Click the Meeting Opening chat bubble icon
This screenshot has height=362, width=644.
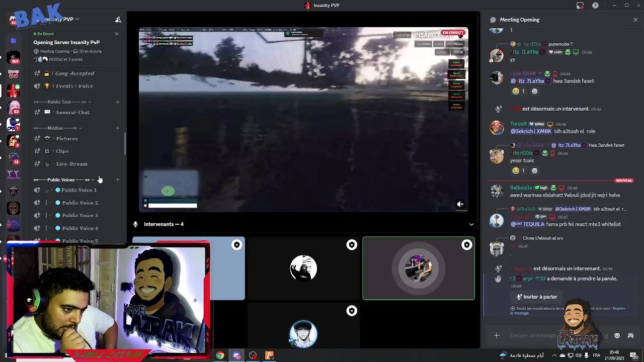493,20
